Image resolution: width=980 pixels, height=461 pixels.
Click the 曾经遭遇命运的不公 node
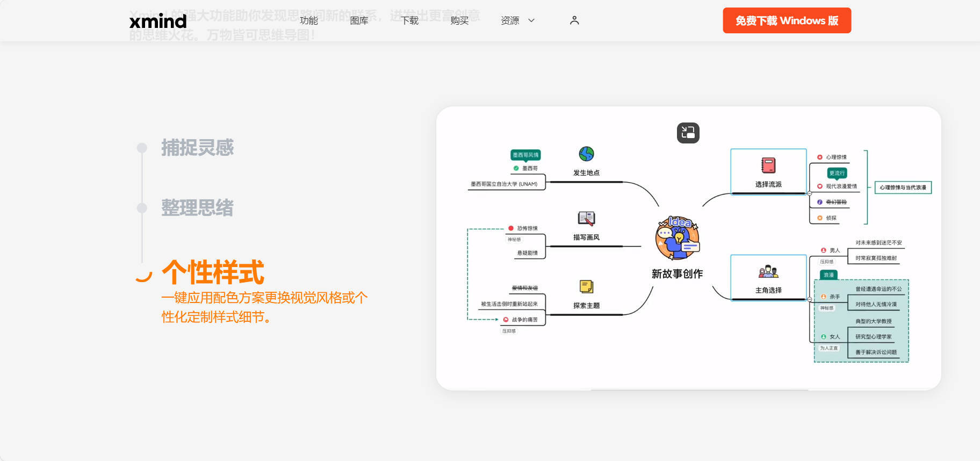pyautogui.click(x=879, y=289)
